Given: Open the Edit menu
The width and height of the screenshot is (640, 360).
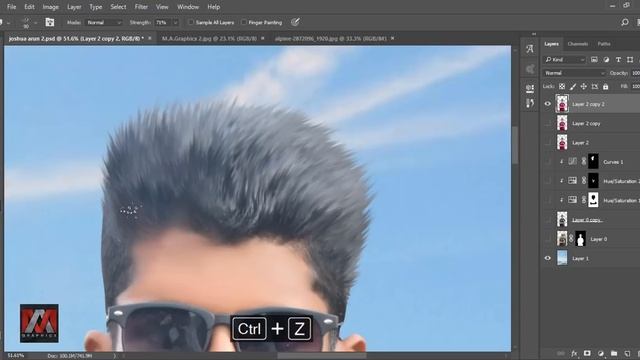Looking at the screenshot, I should click(x=29, y=7).
